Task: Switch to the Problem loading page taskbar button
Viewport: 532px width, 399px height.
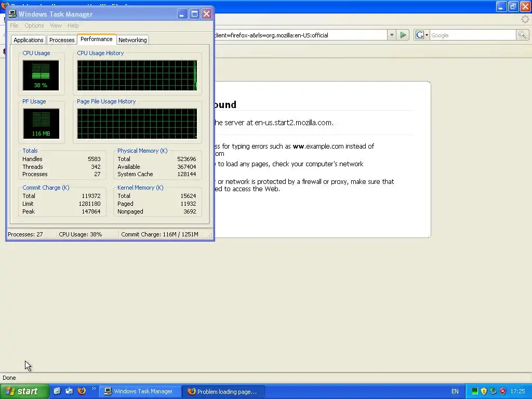Action: click(224, 392)
